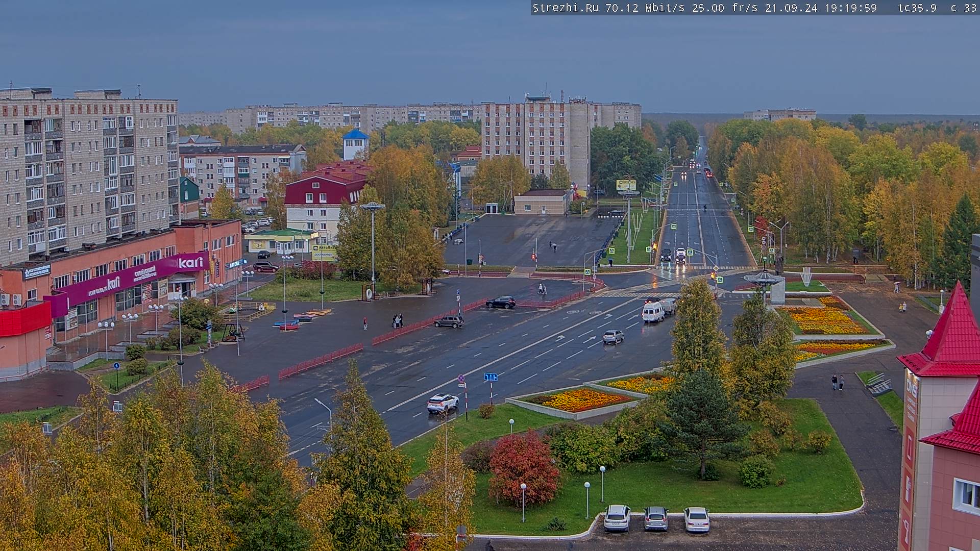The height and width of the screenshot is (551, 980).
Task: Click the 19:19:59 timestamp
Action: pyautogui.click(x=851, y=8)
